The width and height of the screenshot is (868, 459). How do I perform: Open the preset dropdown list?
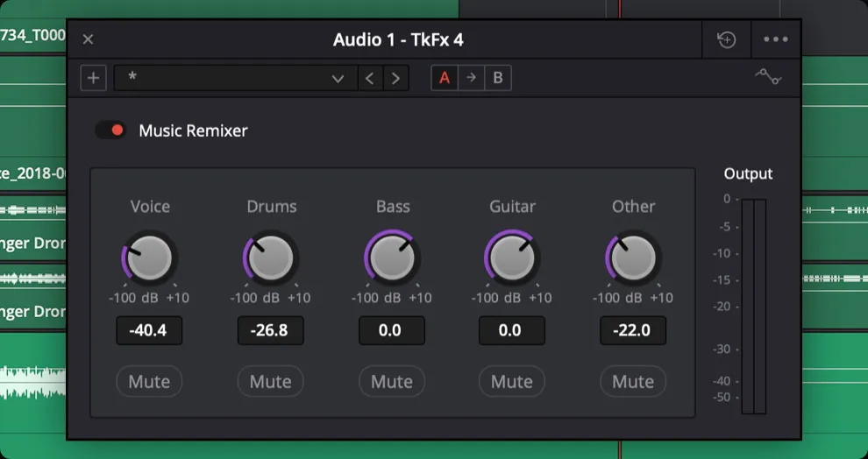pos(235,78)
